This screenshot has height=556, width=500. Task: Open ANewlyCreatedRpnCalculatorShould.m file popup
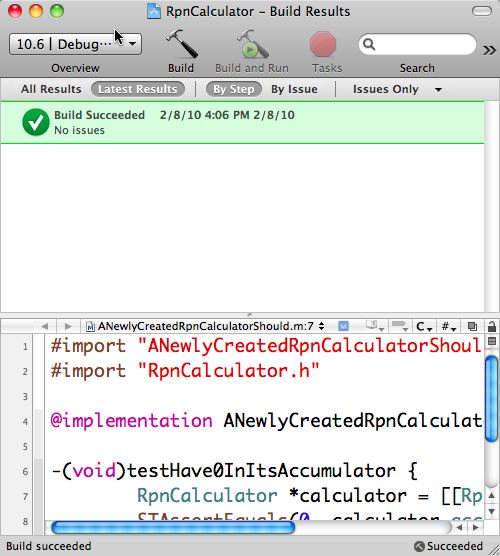coord(206,326)
